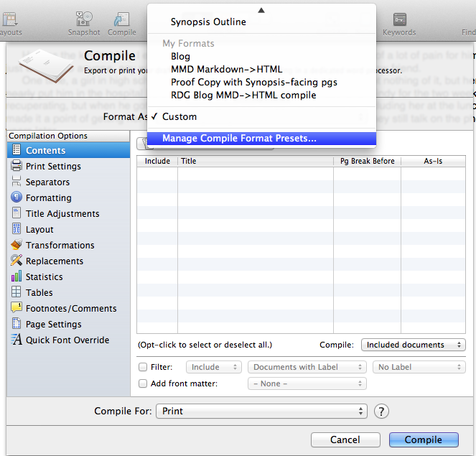Image resolution: width=476 pixels, height=456 pixels.
Task: Open the filter Include dropdown
Action: point(214,367)
